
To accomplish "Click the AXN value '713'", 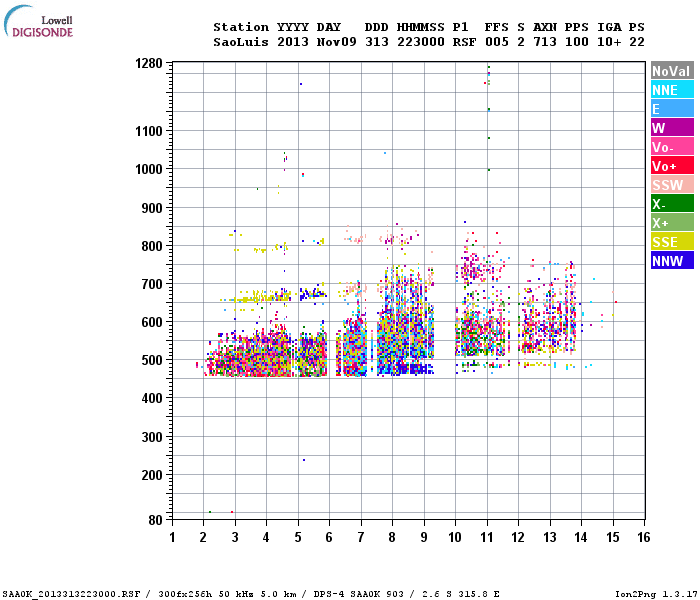I will click(545, 42).
